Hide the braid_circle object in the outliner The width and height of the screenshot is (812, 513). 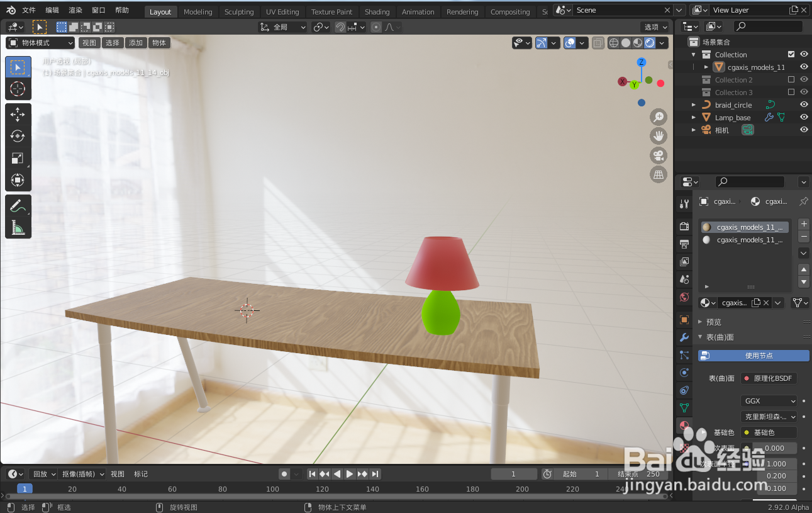803,104
